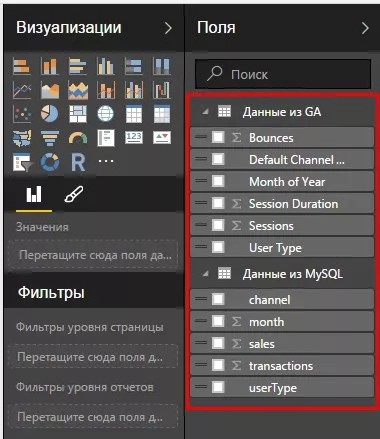Image resolution: width=380 pixels, height=439 pixels.
Task: Pick the 100% stacked bar chart
Action: 134,66
